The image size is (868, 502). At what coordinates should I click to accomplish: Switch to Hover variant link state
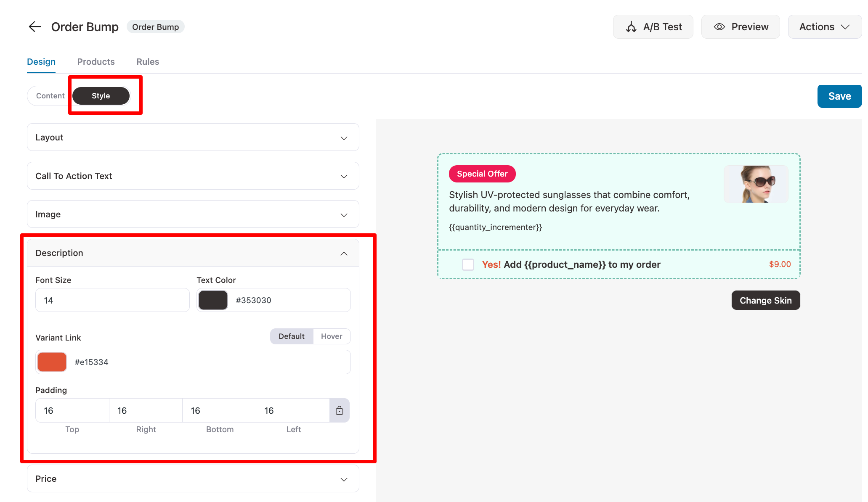coord(332,336)
